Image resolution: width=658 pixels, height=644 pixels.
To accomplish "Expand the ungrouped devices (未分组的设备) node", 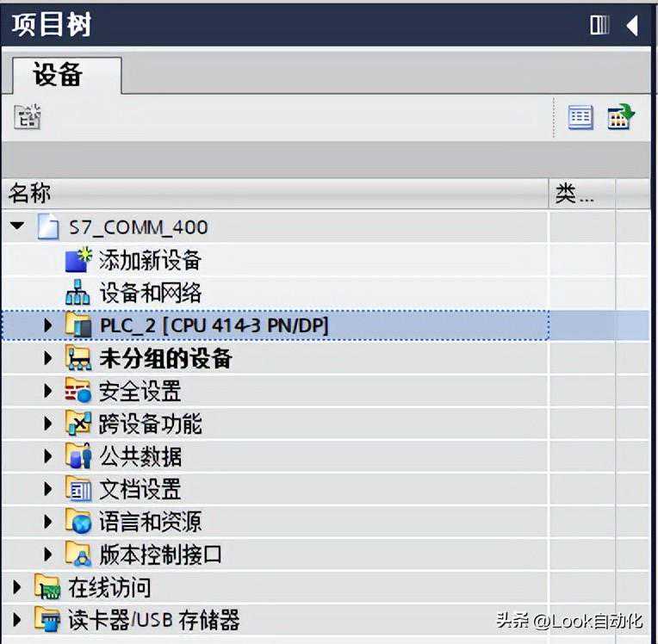I will (x=48, y=358).
